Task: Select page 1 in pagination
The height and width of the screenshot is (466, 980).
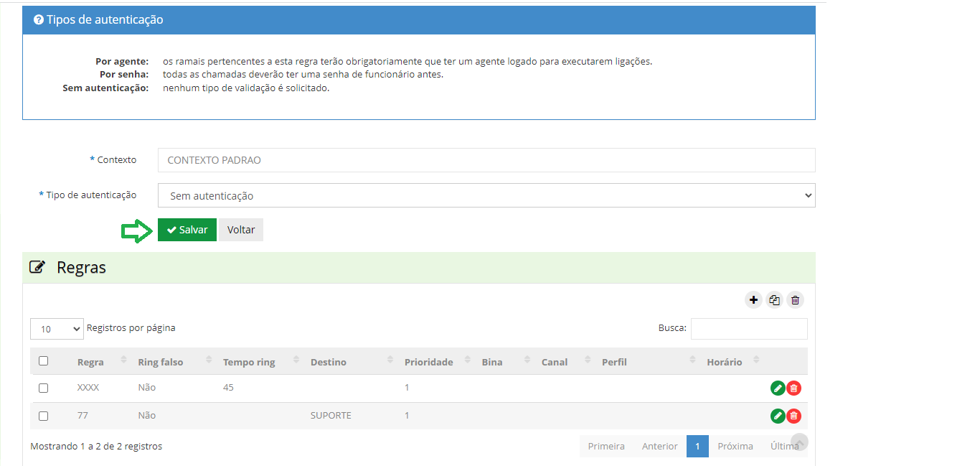Action: point(697,446)
